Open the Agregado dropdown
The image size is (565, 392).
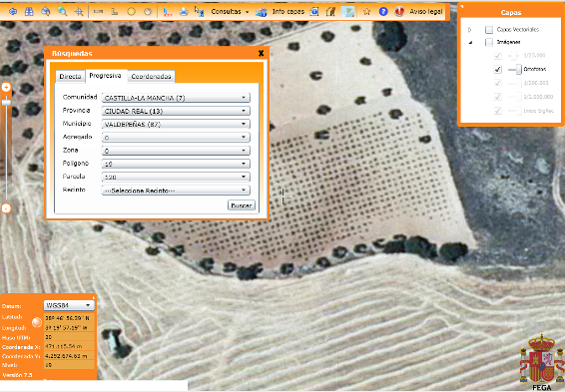pos(176,137)
